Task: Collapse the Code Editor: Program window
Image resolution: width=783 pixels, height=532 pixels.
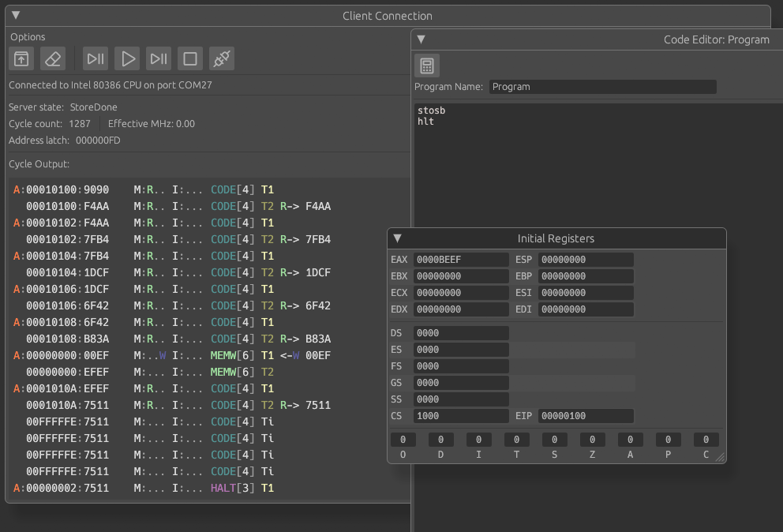Action: click(421, 39)
